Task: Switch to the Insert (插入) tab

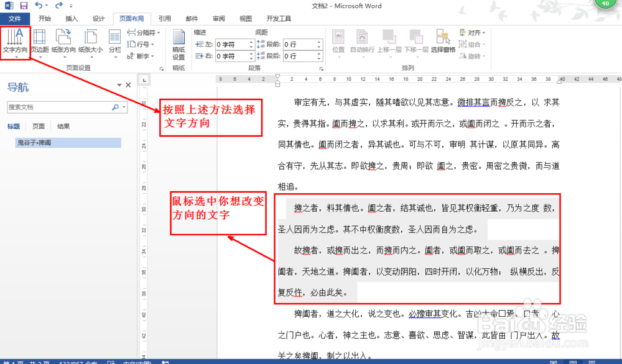Action: (72, 19)
